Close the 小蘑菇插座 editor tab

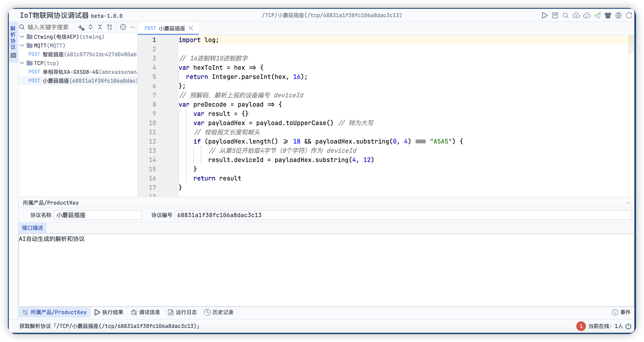click(x=191, y=29)
